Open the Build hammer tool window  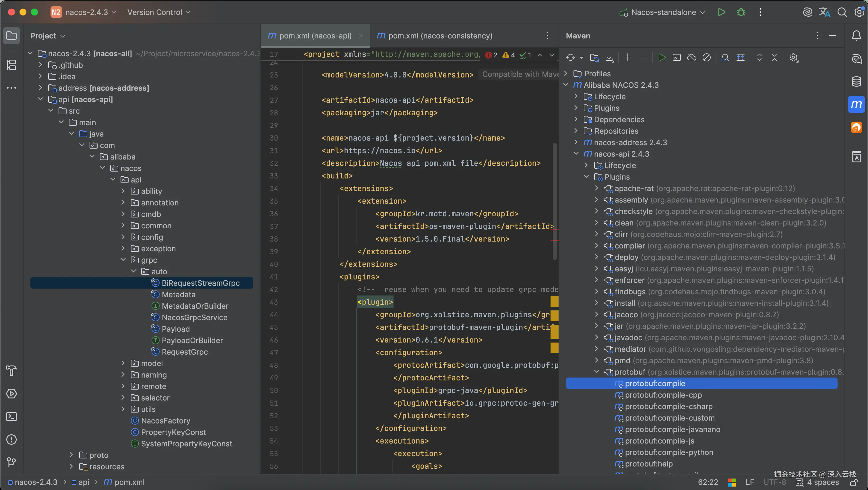[x=11, y=370]
